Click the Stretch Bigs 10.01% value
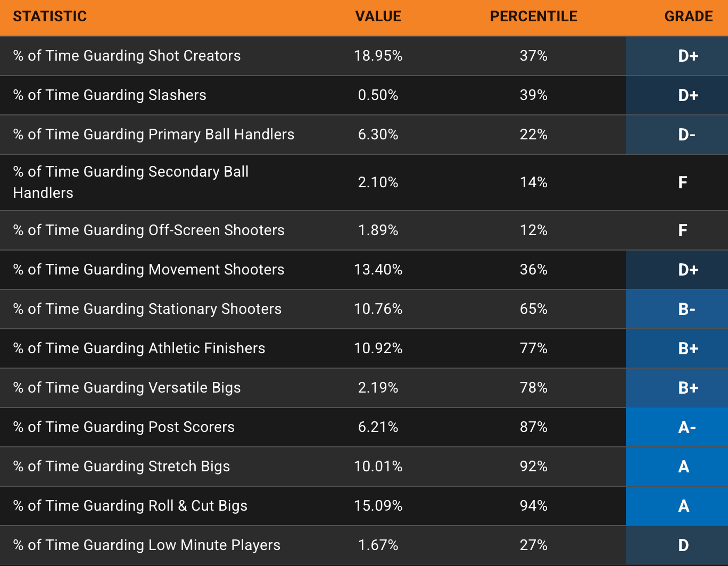Image resolution: width=728 pixels, height=566 pixels. click(x=378, y=467)
